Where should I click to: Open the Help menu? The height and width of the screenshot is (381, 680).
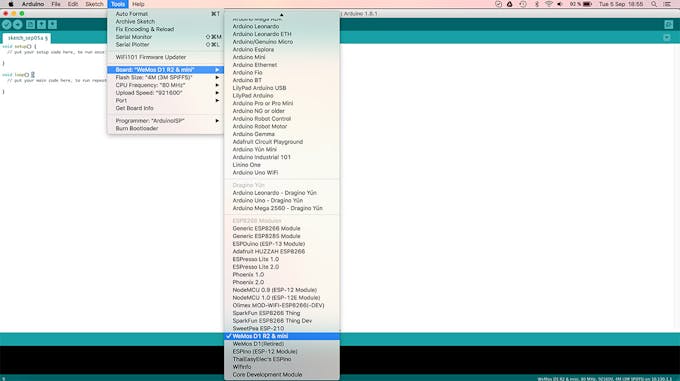[138, 4]
